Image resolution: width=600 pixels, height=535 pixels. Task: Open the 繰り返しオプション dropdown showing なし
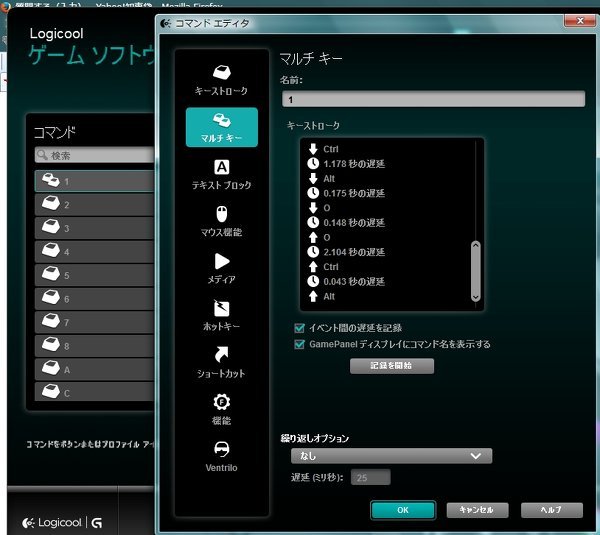pyautogui.click(x=391, y=456)
